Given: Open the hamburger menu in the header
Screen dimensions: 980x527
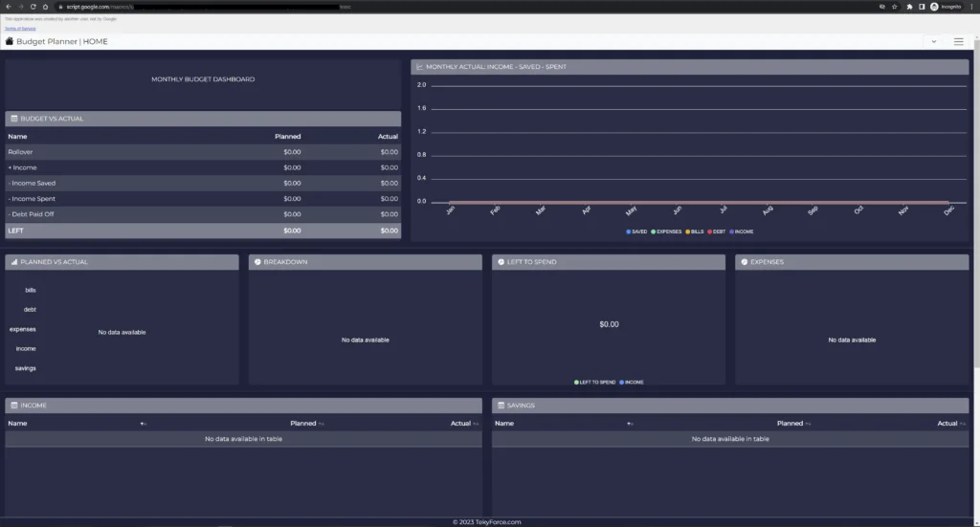Looking at the screenshot, I should 958,41.
